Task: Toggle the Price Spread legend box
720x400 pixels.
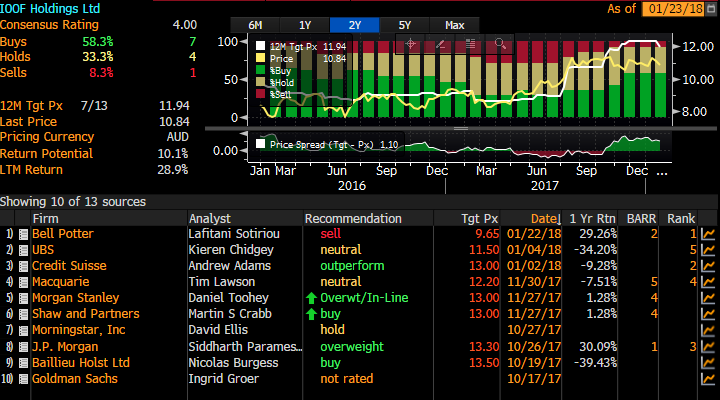Action: click(x=261, y=144)
